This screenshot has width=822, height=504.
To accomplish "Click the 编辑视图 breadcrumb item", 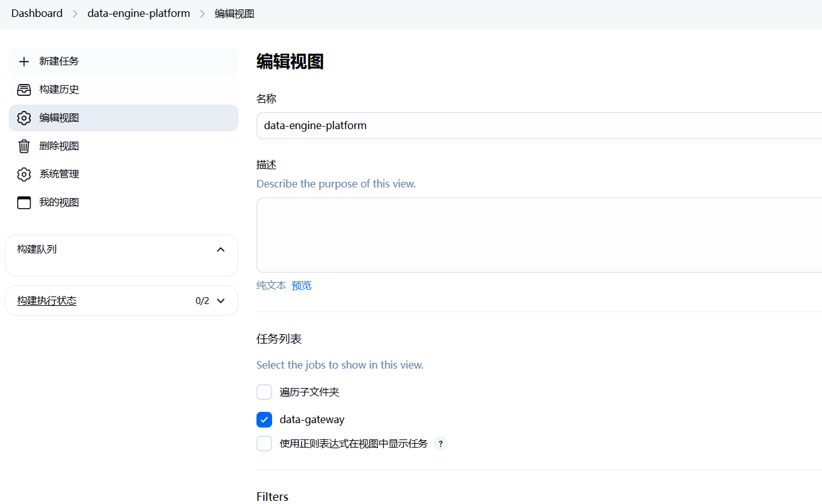I will point(234,14).
